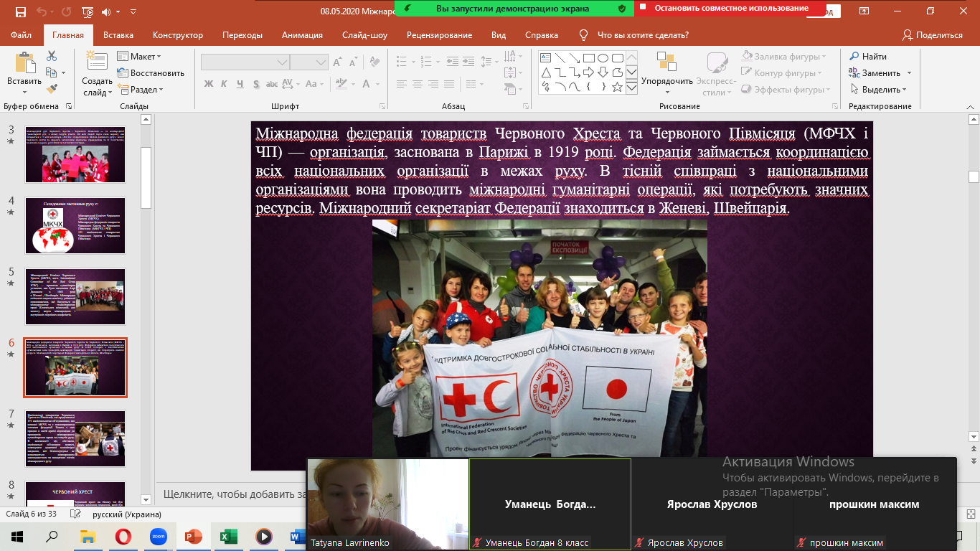The height and width of the screenshot is (551, 980).
Task: Open File Explorer from the taskbar
Action: click(x=88, y=536)
